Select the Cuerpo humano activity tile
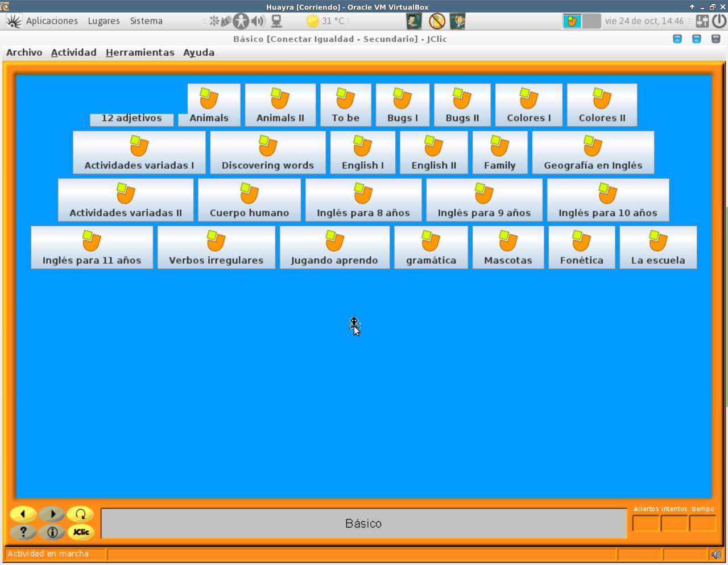This screenshot has height=565, width=728. click(x=249, y=200)
